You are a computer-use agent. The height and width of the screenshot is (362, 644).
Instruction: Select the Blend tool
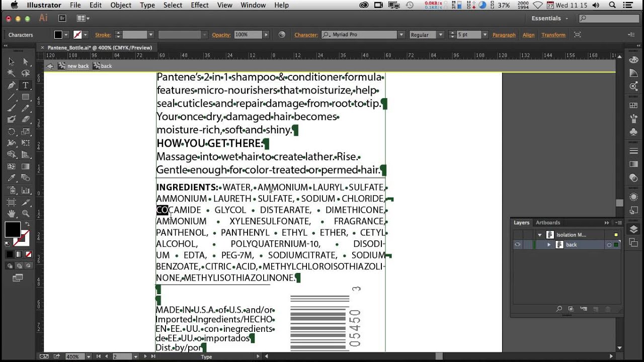25,178
